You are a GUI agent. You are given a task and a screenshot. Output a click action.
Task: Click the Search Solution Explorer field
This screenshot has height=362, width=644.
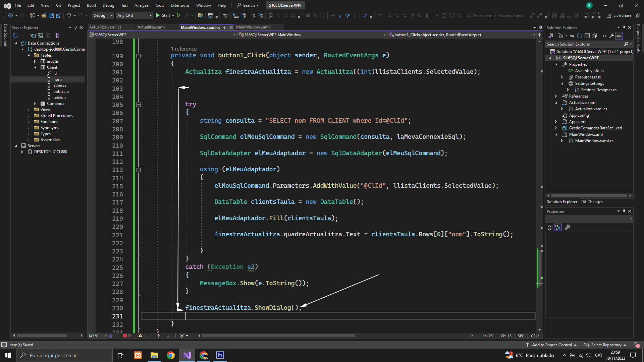coord(584,44)
